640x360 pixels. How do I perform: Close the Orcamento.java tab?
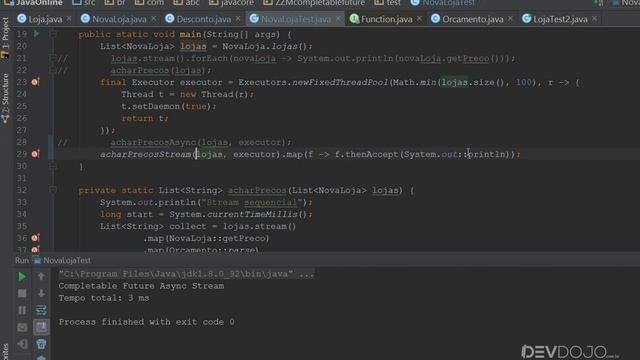pos(510,18)
